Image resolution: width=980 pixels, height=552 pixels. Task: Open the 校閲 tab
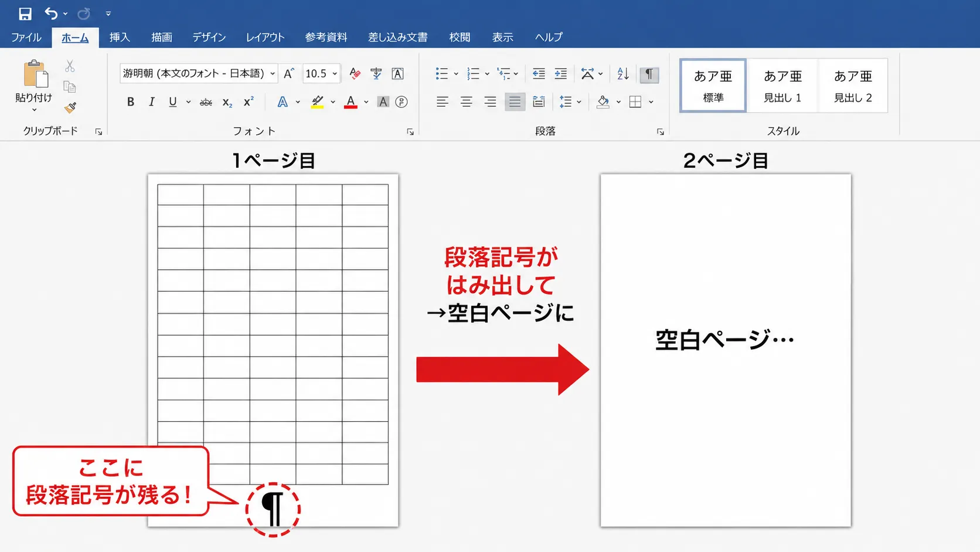460,37
